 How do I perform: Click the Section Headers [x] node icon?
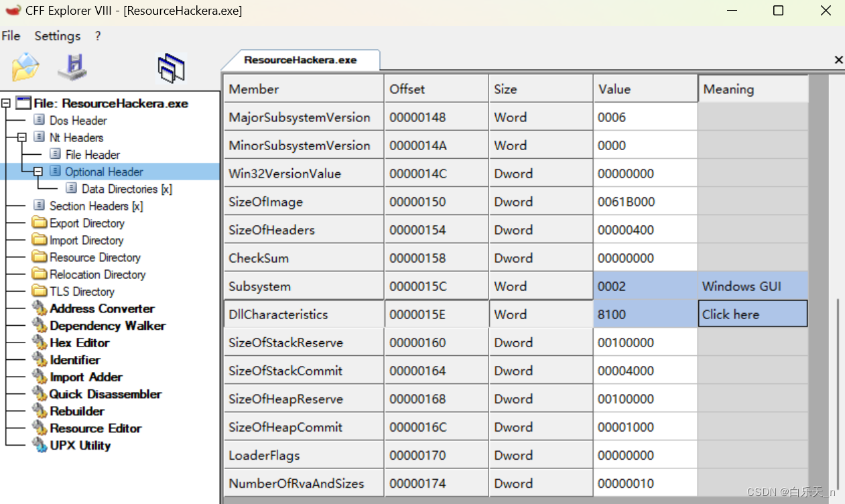[x=40, y=206]
